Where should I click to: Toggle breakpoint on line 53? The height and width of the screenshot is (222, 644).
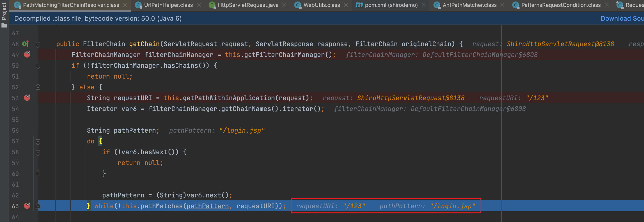[x=27, y=98]
